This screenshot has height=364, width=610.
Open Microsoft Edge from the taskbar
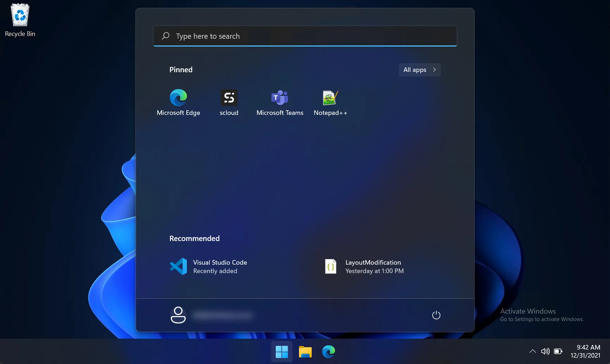coord(329,352)
